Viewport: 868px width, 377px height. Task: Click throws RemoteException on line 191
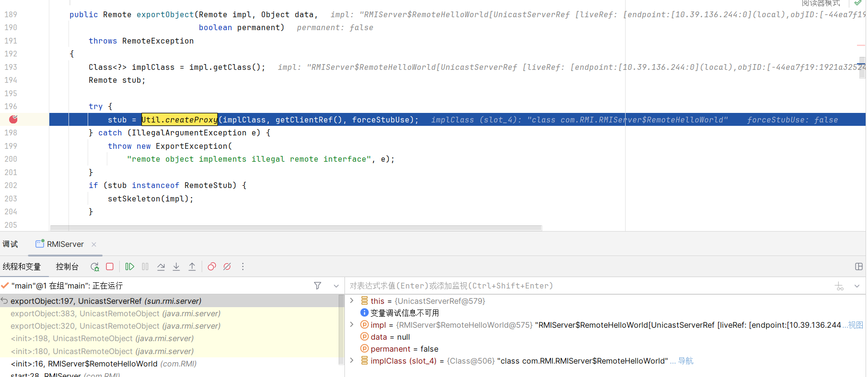(x=141, y=41)
